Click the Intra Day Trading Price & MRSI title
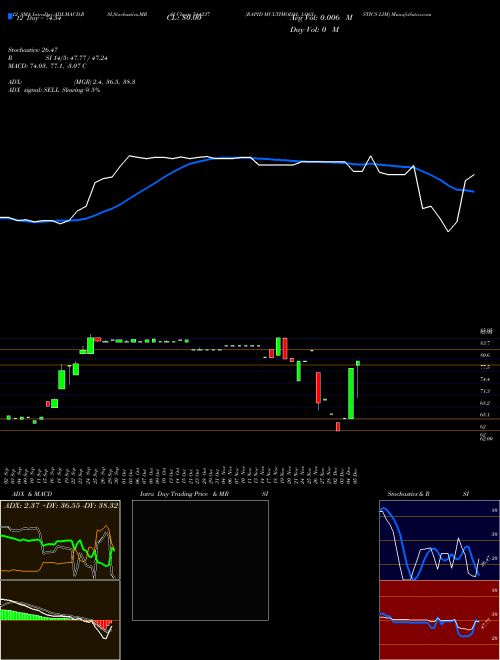This screenshot has width=500, height=660. (x=204, y=494)
